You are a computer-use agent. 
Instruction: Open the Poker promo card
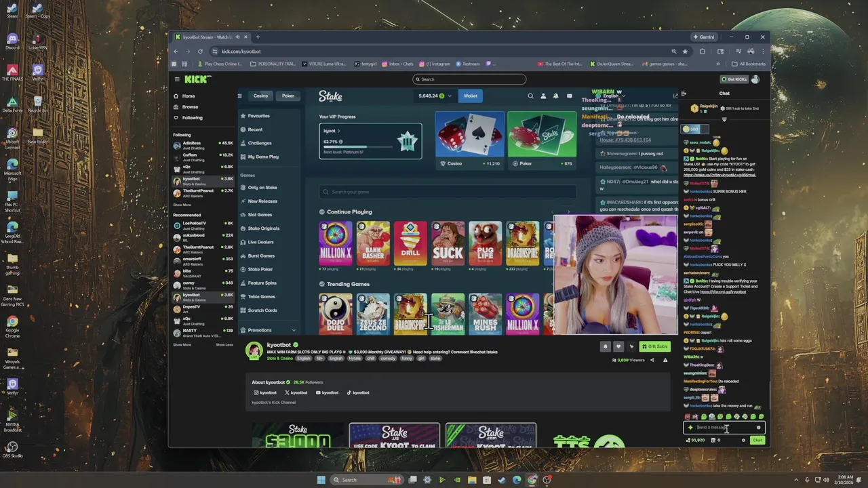click(542, 140)
